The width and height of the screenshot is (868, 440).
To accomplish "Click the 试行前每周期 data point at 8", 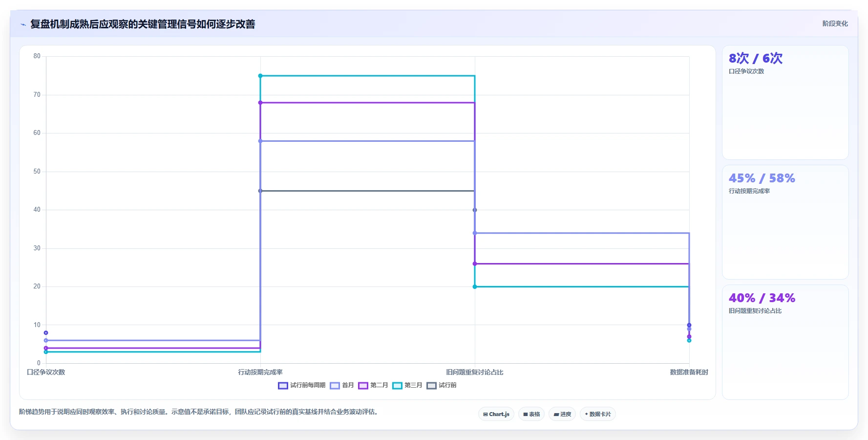I will (x=46, y=333).
